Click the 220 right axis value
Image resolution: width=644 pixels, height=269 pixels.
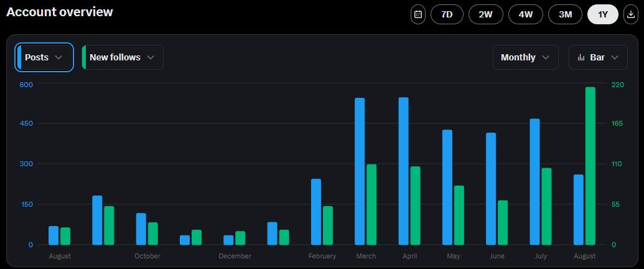click(x=618, y=85)
